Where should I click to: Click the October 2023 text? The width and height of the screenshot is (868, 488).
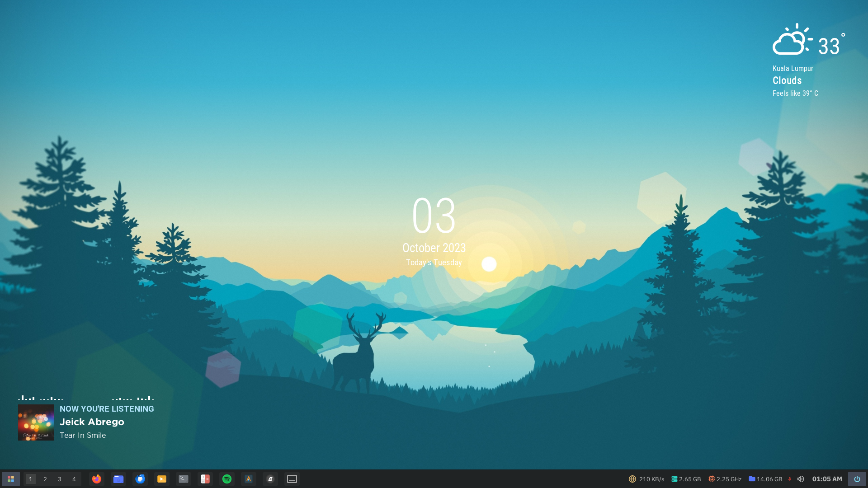pyautogui.click(x=434, y=248)
